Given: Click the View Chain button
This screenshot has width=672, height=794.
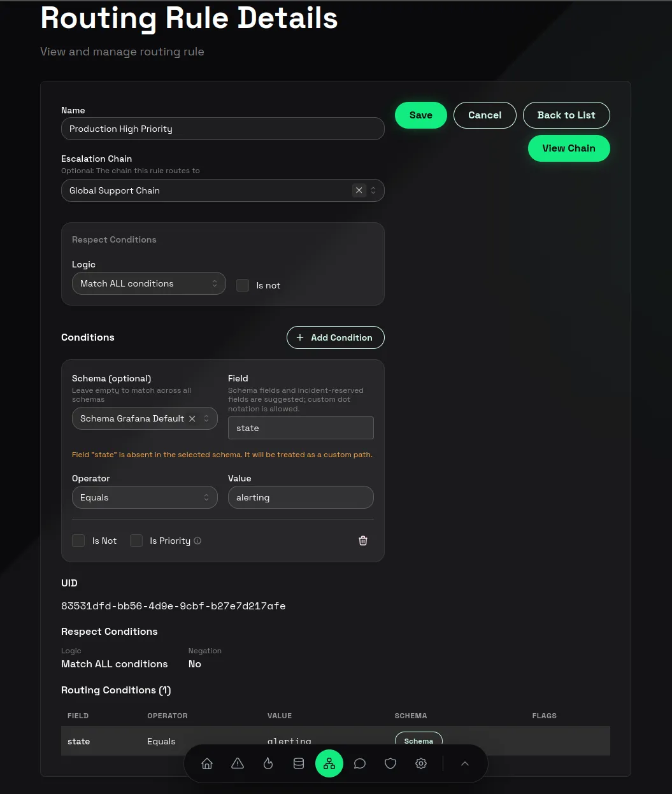Looking at the screenshot, I should coord(569,148).
